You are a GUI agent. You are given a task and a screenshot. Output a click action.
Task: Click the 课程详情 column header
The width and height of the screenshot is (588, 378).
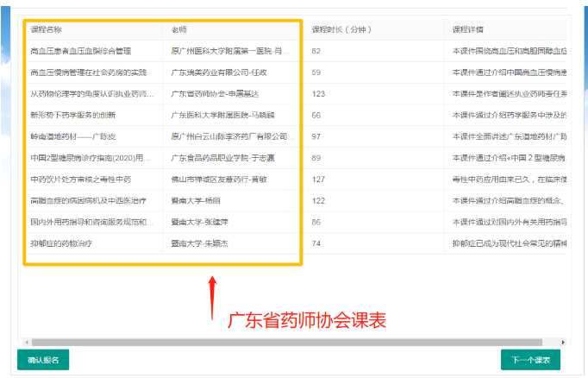[467, 29]
